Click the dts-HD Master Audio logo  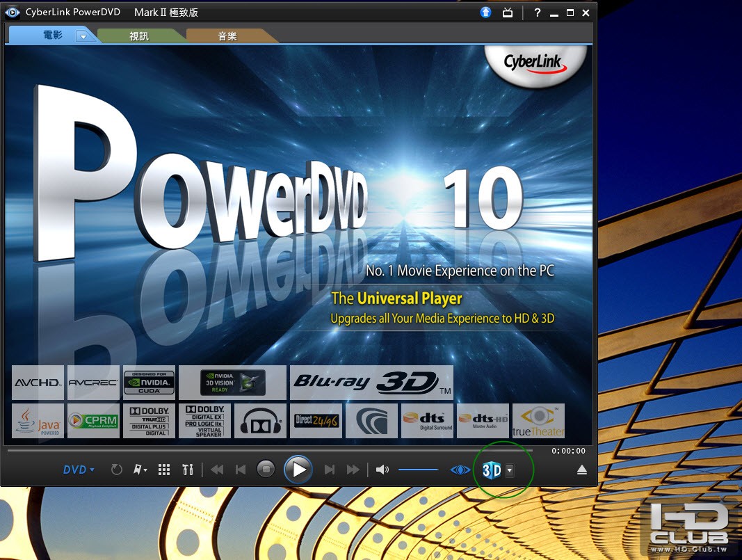click(483, 420)
